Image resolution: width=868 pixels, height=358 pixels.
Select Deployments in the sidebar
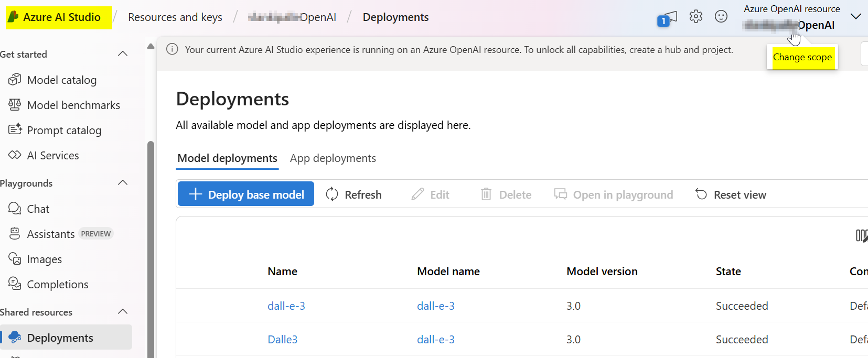[66, 337]
